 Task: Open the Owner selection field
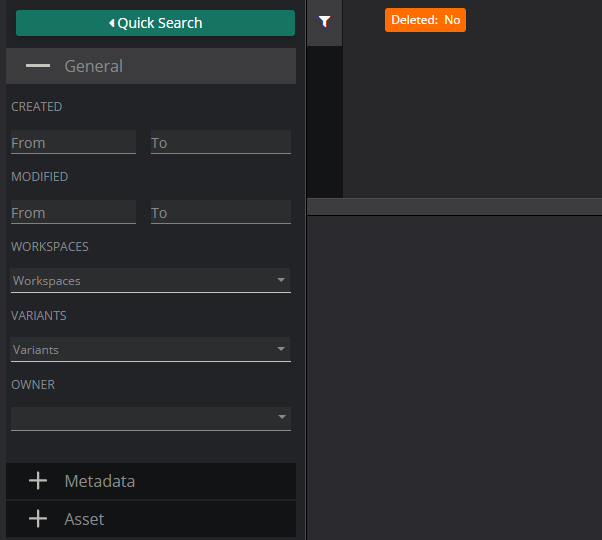[x=140, y=417]
